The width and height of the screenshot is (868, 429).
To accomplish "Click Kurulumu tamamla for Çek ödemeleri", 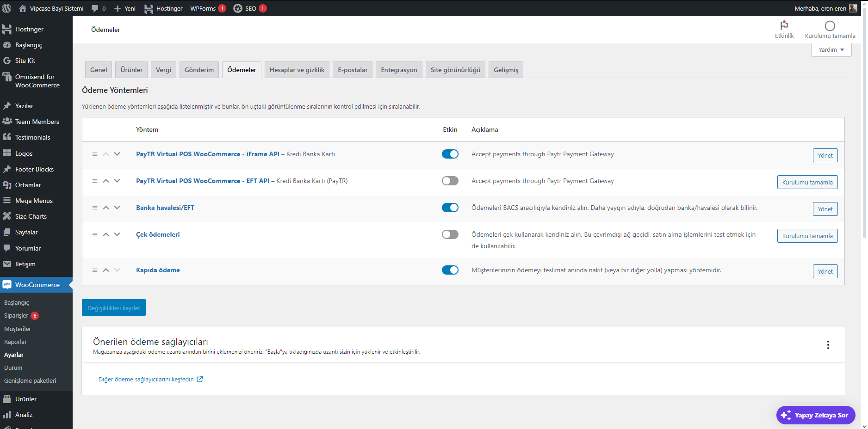I will pyautogui.click(x=807, y=236).
